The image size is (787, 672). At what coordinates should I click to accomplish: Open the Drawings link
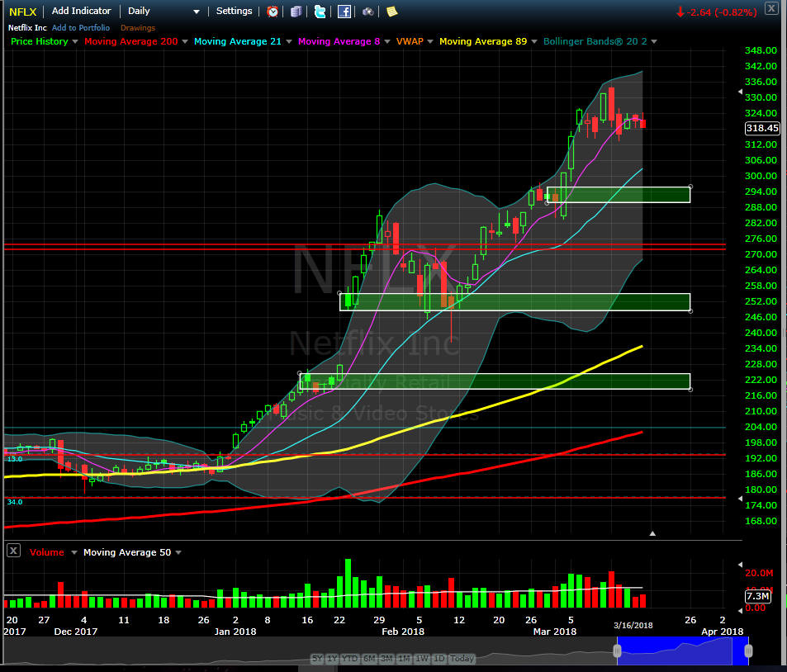[x=138, y=28]
